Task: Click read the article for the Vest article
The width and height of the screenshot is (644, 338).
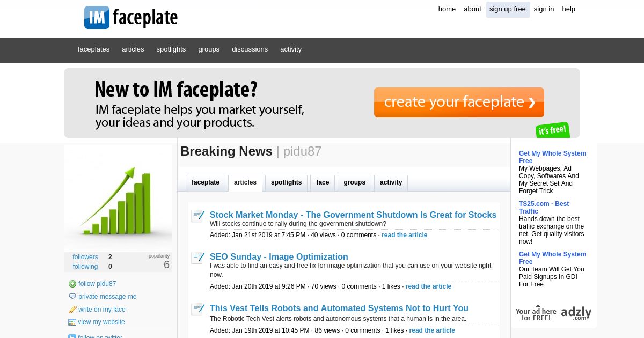Action: click(x=432, y=330)
